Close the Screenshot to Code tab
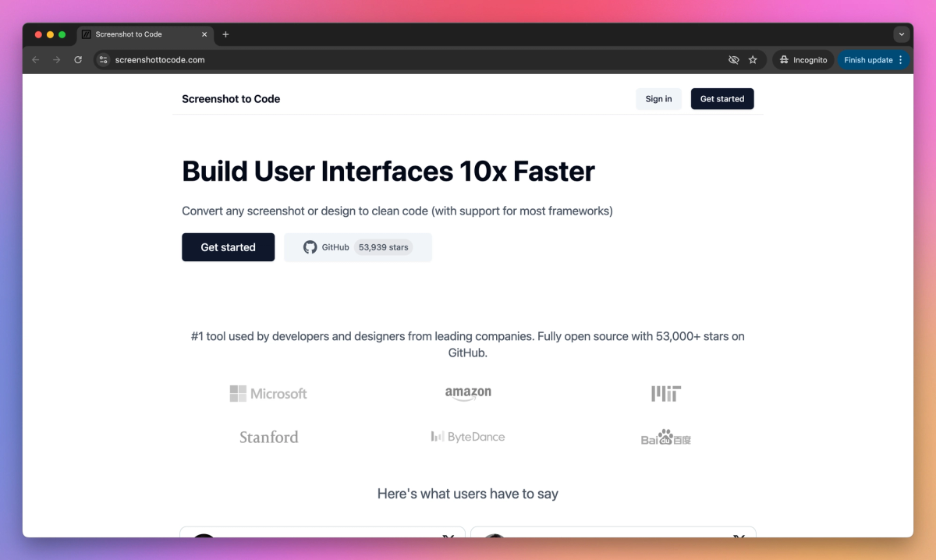The image size is (936, 560). [204, 34]
